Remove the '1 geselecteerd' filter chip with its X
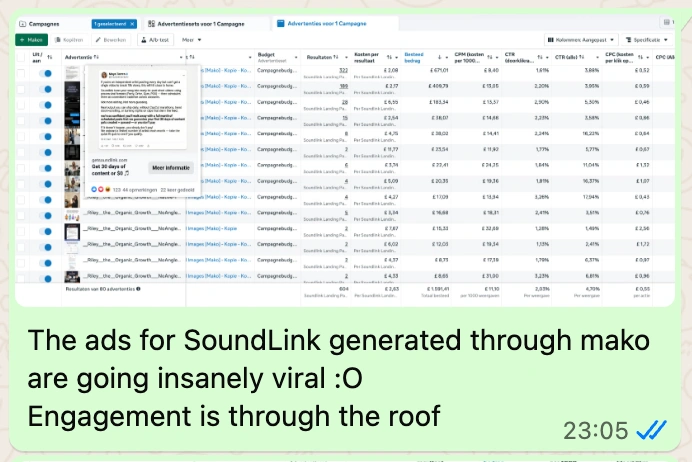The width and height of the screenshot is (692, 462). (132, 24)
